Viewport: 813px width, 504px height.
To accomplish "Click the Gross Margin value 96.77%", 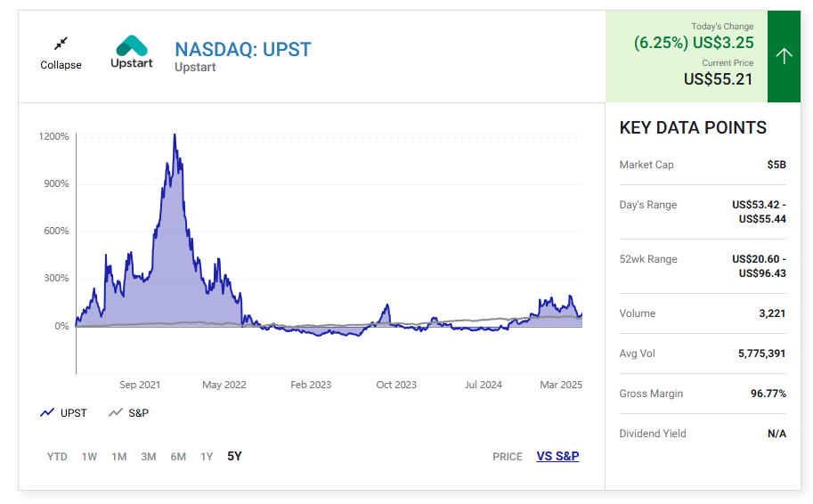I will pyautogui.click(x=768, y=394).
